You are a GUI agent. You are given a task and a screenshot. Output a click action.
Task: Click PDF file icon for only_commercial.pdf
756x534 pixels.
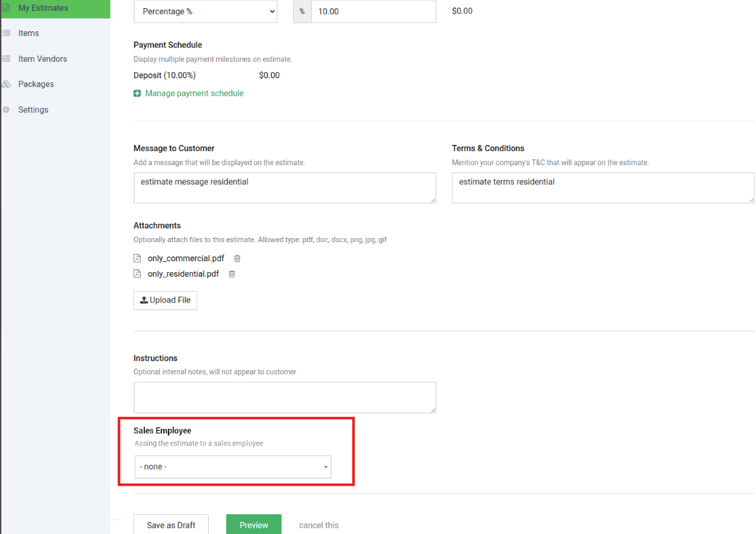pos(137,258)
